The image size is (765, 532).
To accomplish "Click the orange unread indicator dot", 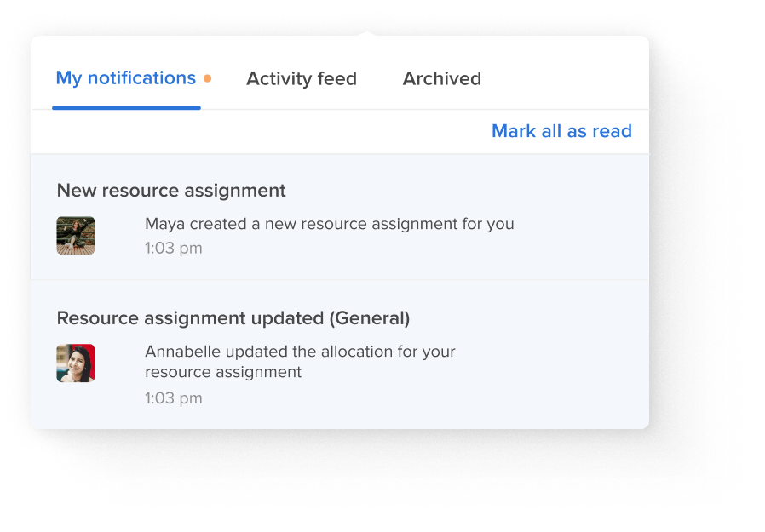I will click(x=207, y=78).
